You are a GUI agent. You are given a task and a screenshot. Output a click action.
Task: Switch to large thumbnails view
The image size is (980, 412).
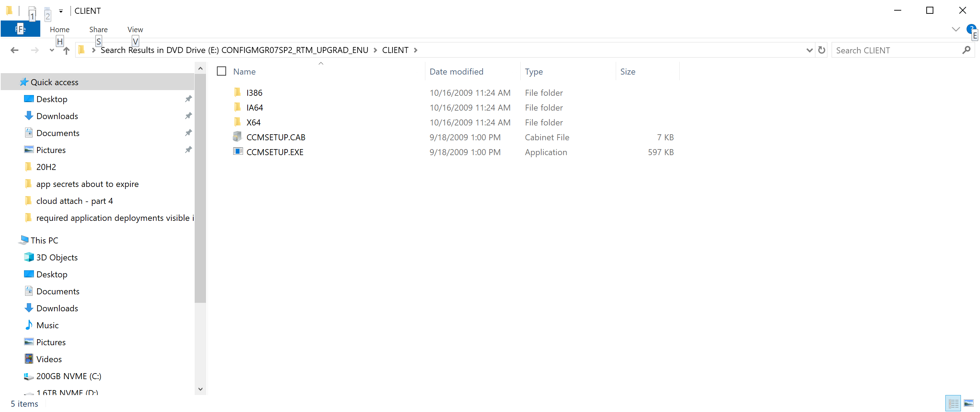(x=969, y=403)
